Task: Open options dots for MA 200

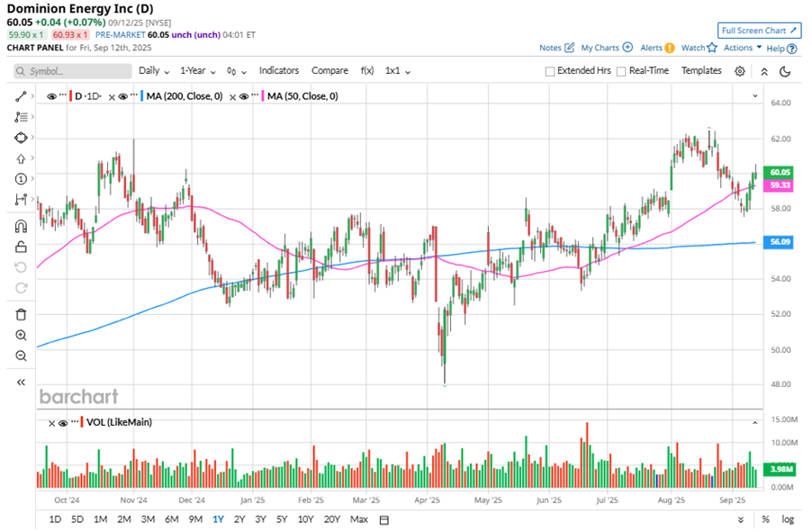Action: (133, 95)
